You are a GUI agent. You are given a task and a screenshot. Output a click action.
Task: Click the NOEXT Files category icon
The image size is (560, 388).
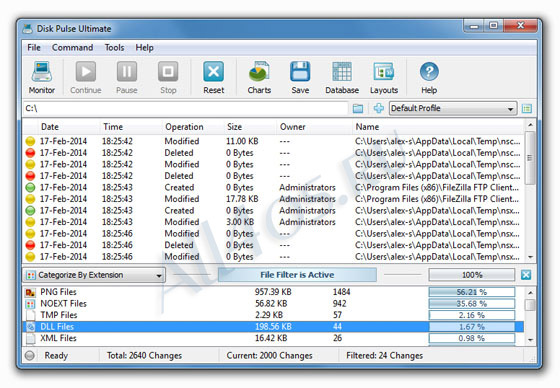30,304
